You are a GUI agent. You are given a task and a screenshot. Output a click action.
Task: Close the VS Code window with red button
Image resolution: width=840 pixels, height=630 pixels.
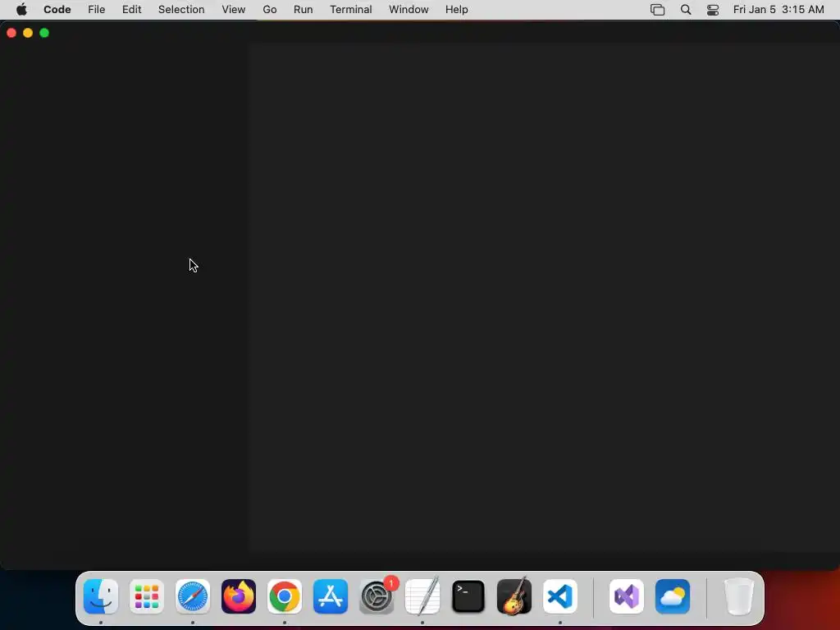coord(11,33)
